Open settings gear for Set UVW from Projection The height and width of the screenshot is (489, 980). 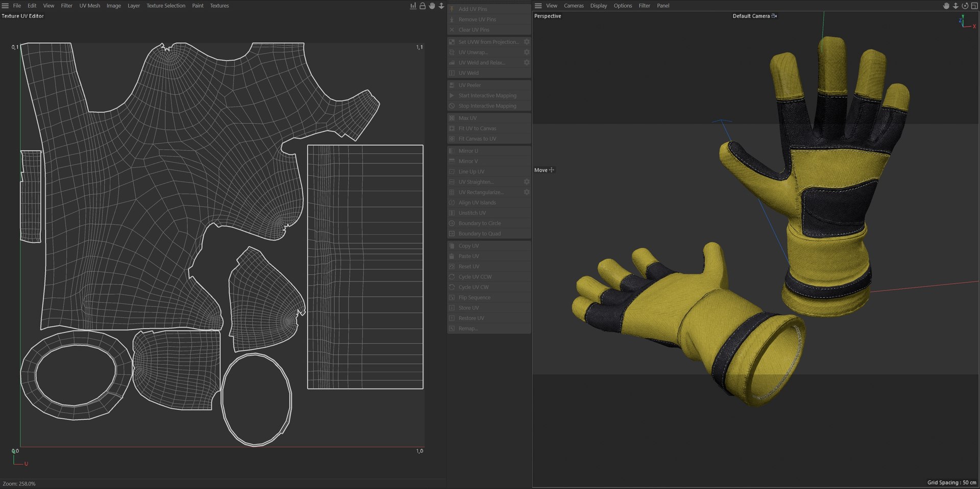pyautogui.click(x=526, y=42)
